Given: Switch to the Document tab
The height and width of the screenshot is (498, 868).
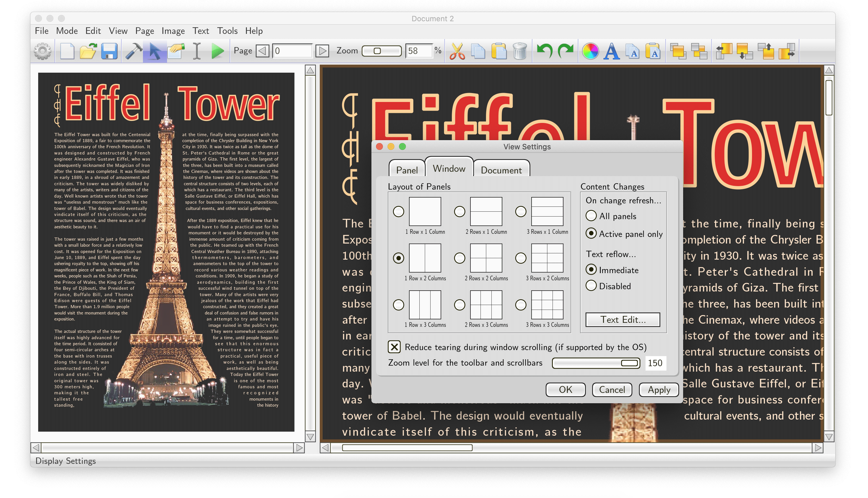Looking at the screenshot, I should click(x=501, y=170).
